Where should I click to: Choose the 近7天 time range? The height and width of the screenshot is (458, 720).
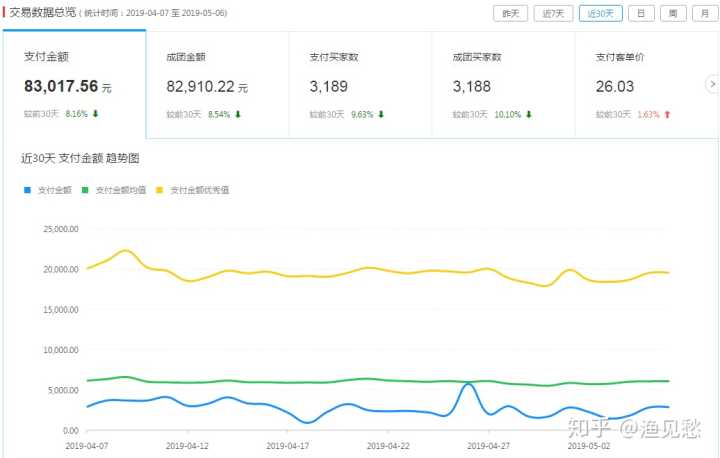554,13
